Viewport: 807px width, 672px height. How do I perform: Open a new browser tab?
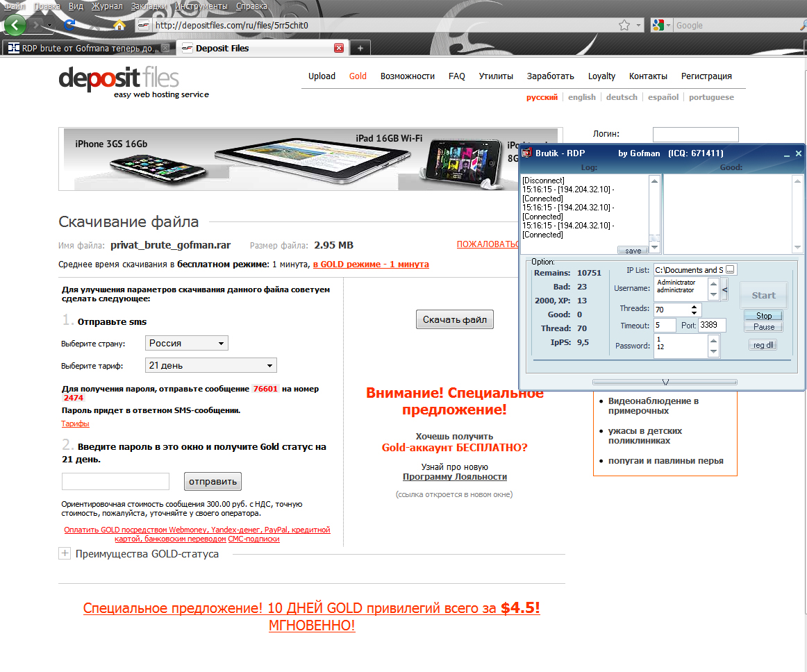(x=360, y=48)
